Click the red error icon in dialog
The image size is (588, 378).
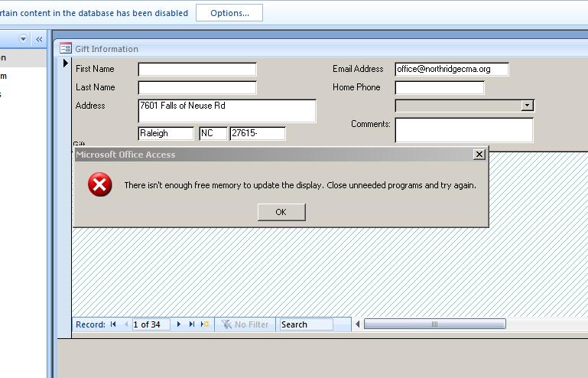(x=99, y=184)
